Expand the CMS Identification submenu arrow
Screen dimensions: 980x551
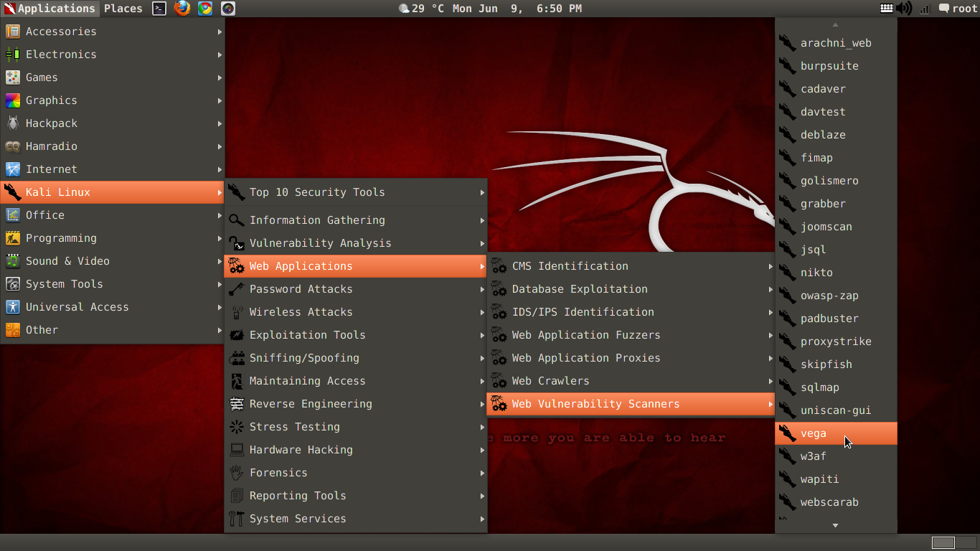pos(771,266)
